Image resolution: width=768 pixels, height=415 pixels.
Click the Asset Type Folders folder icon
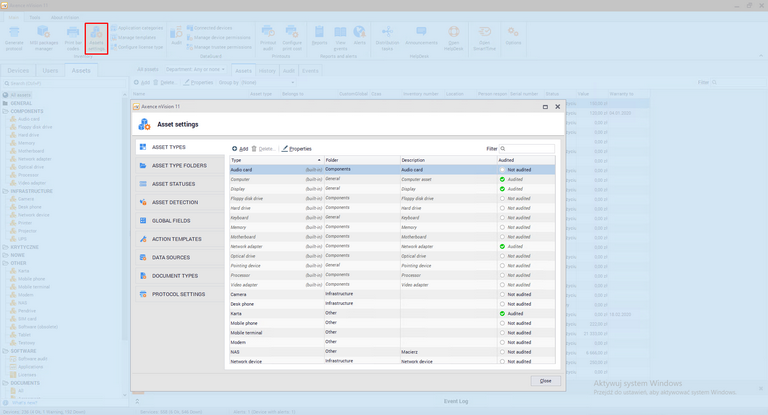[143, 165]
